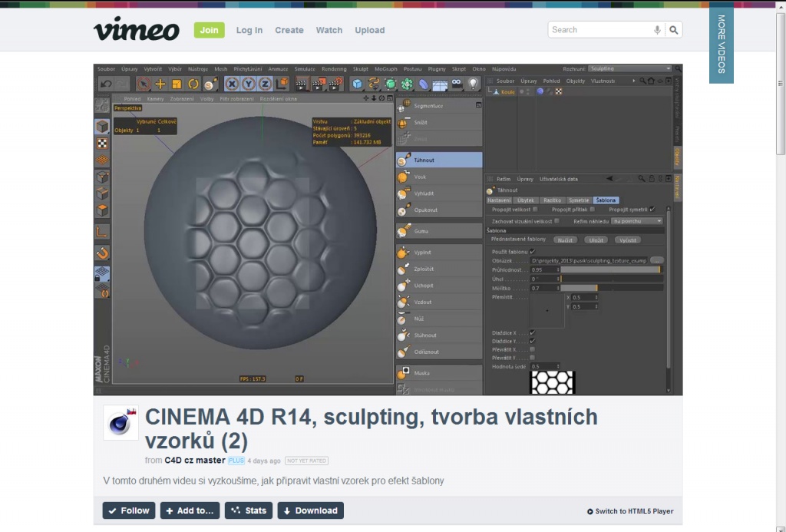Click the Uložit preset button
Screen dimensions: 786x532
[x=596, y=240]
